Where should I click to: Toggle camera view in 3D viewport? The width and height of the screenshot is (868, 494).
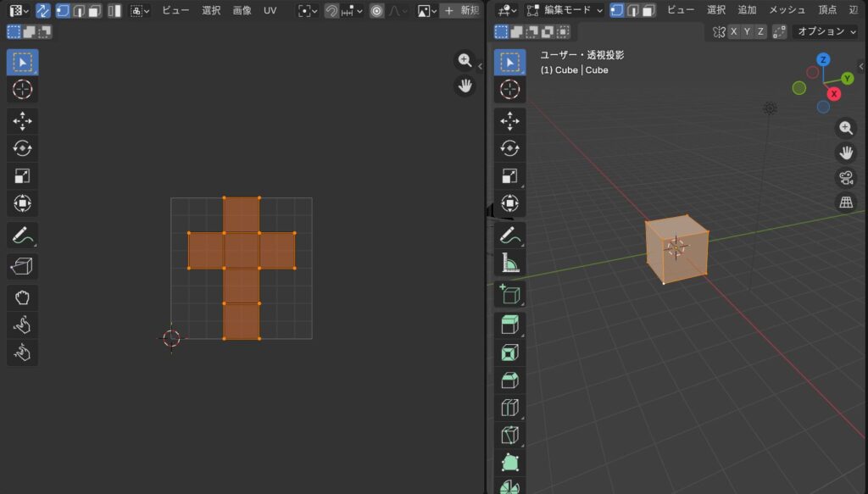[x=846, y=177]
